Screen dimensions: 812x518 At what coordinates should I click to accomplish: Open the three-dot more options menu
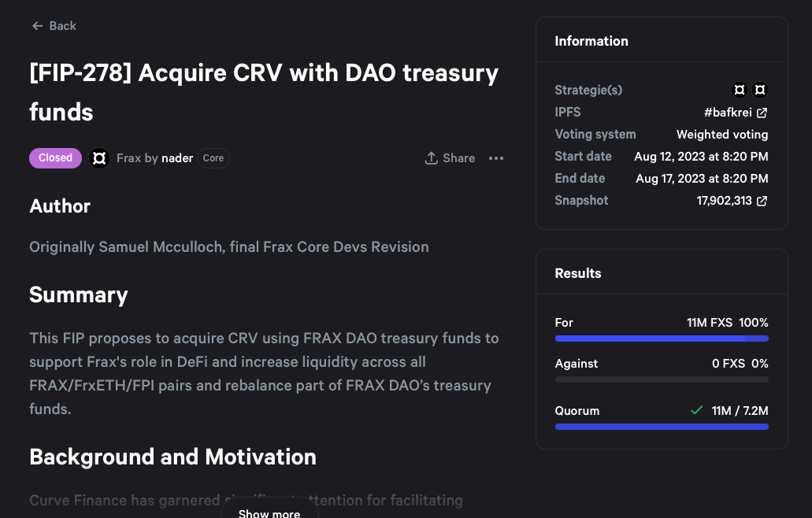[x=495, y=158]
